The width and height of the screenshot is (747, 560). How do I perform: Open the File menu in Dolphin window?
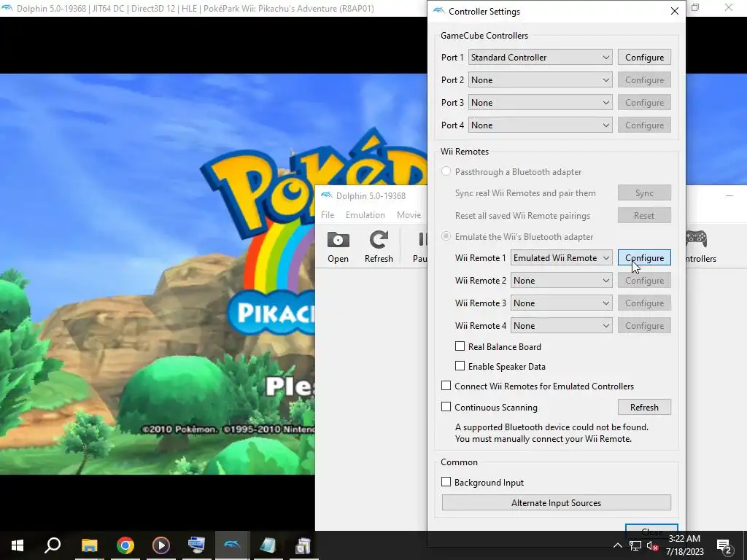(328, 215)
